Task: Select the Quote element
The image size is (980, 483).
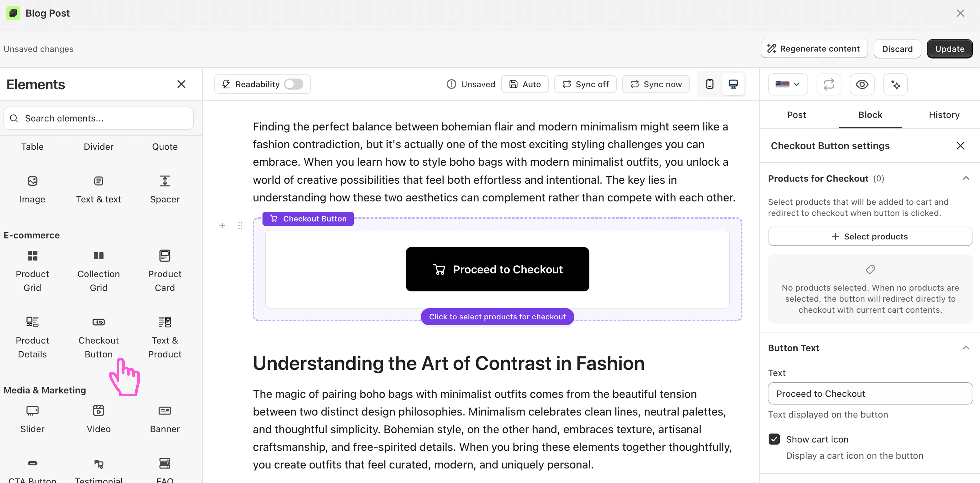Action: (165, 147)
